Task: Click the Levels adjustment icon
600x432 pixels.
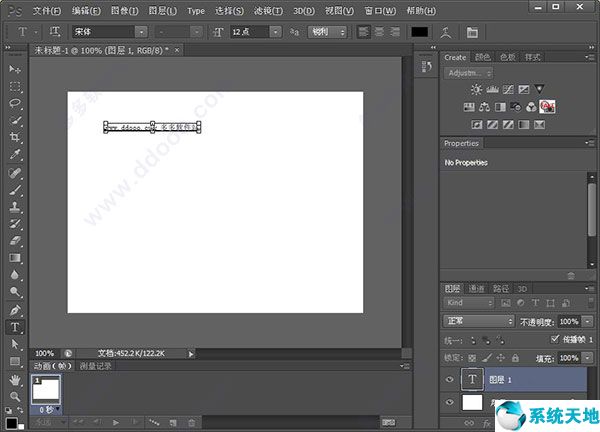Action: [491, 89]
